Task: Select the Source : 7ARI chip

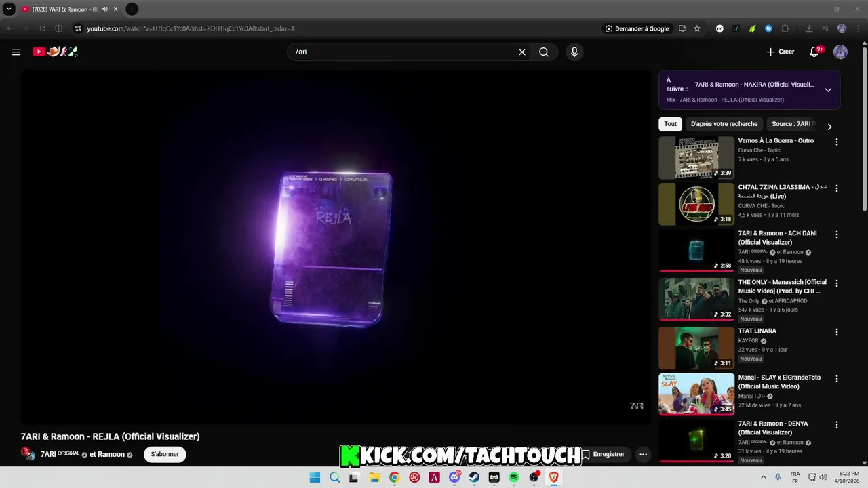Action: [x=792, y=124]
